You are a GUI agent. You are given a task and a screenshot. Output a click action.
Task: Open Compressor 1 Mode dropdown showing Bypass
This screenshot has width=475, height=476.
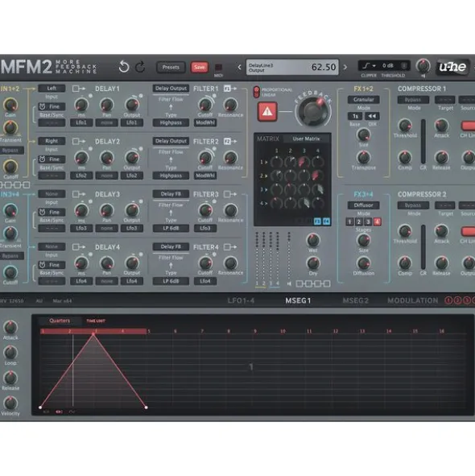pyautogui.click(x=413, y=100)
